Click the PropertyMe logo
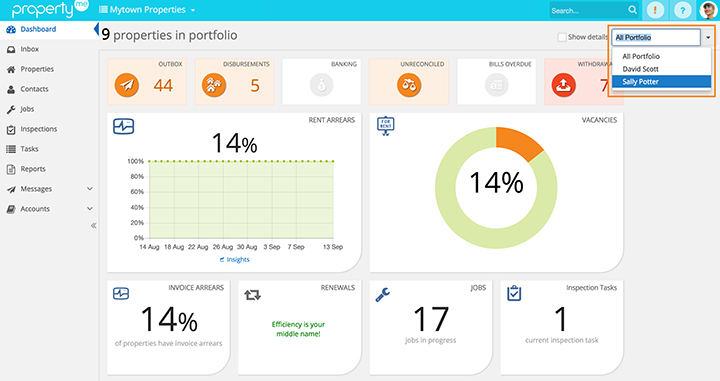The height and width of the screenshot is (381, 720). click(50, 10)
